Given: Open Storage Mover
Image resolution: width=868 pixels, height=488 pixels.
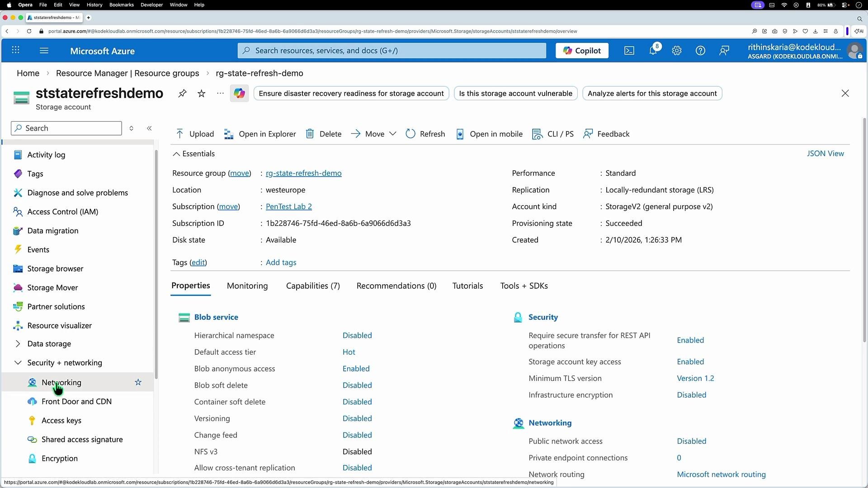Looking at the screenshot, I should [x=52, y=288].
